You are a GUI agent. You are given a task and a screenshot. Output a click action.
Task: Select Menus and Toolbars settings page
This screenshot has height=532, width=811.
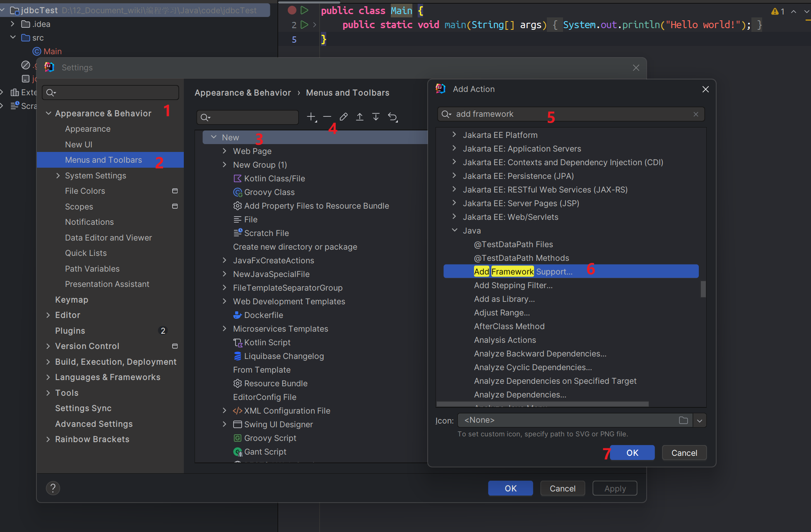(110, 160)
